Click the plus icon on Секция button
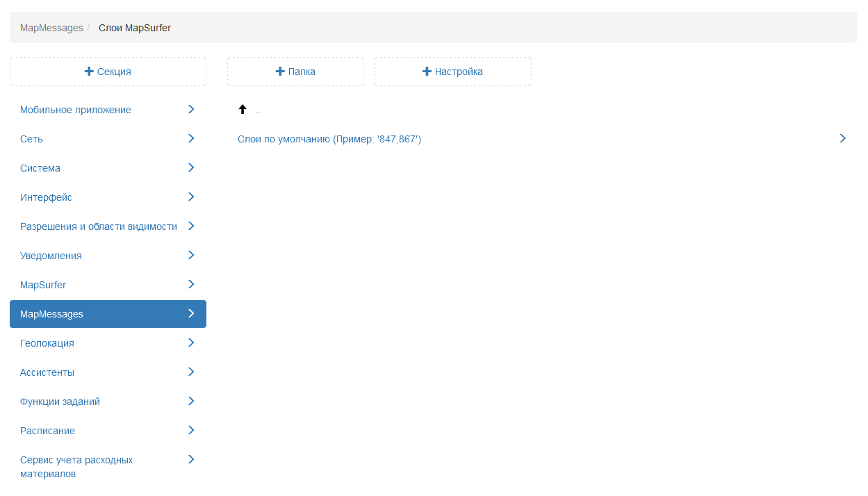Screen dimensions: 868x496 coord(89,72)
